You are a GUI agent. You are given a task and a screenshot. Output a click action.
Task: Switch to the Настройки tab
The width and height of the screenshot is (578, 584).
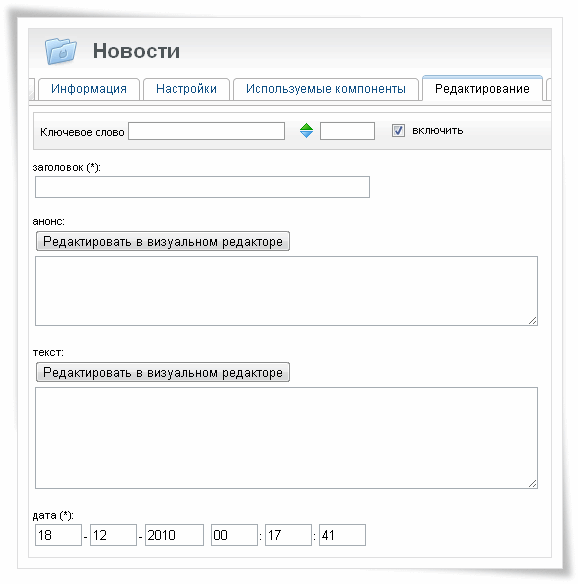click(186, 89)
